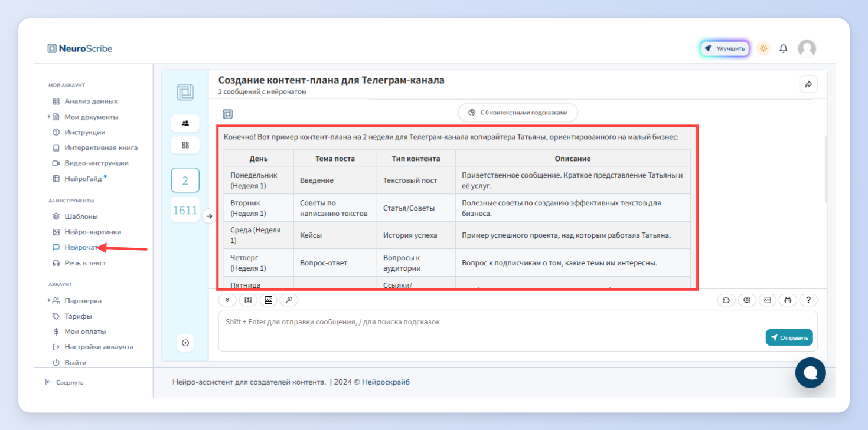Click the Нейроскрайб footer link
Image resolution: width=868 pixels, height=430 pixels.
click(x=386, y=382)
